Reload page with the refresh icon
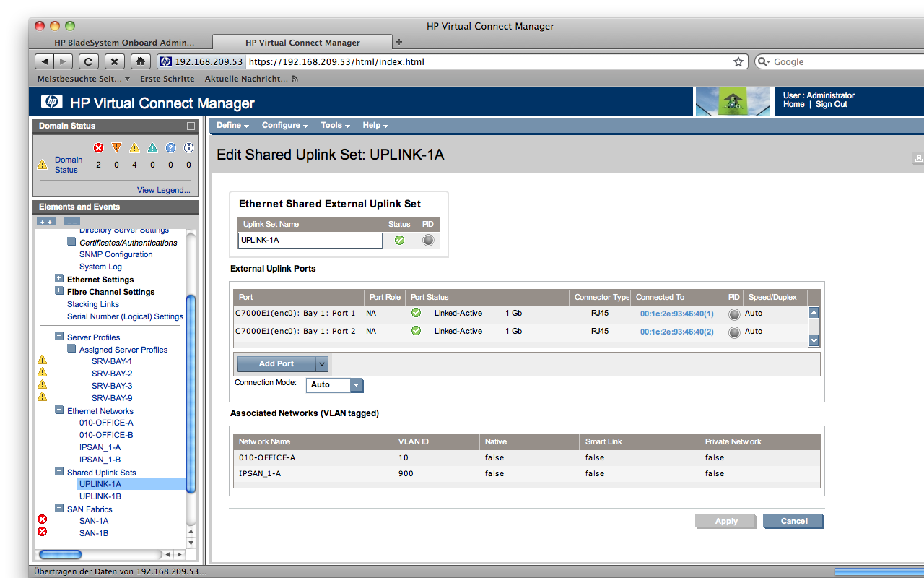This screenshot has width=924, height=578. click(88, 61)
